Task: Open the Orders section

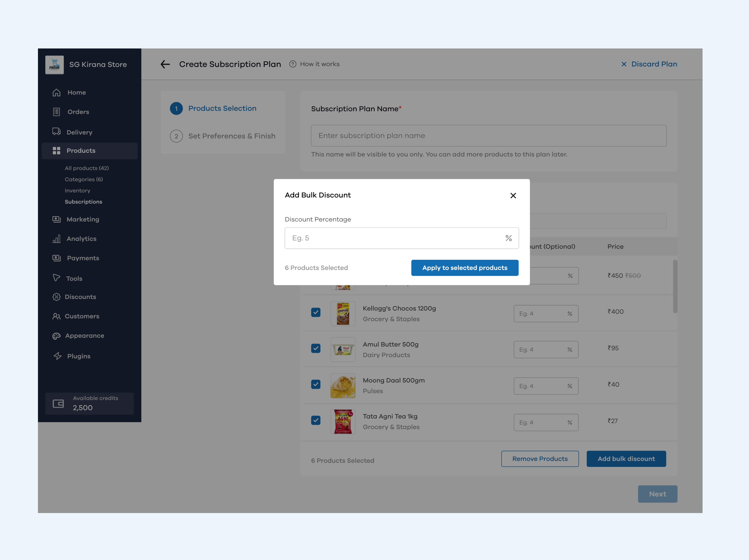Action: click(78, 112)
